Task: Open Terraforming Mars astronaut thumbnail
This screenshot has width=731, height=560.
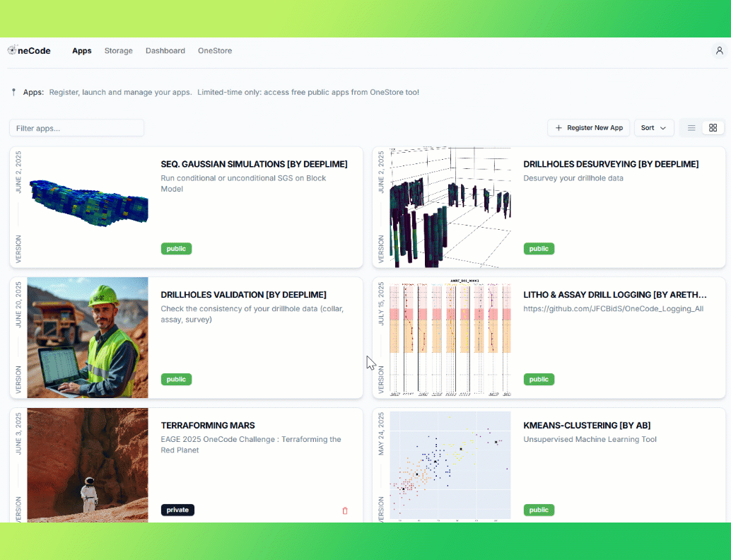Action: click(x=88, y=465)
